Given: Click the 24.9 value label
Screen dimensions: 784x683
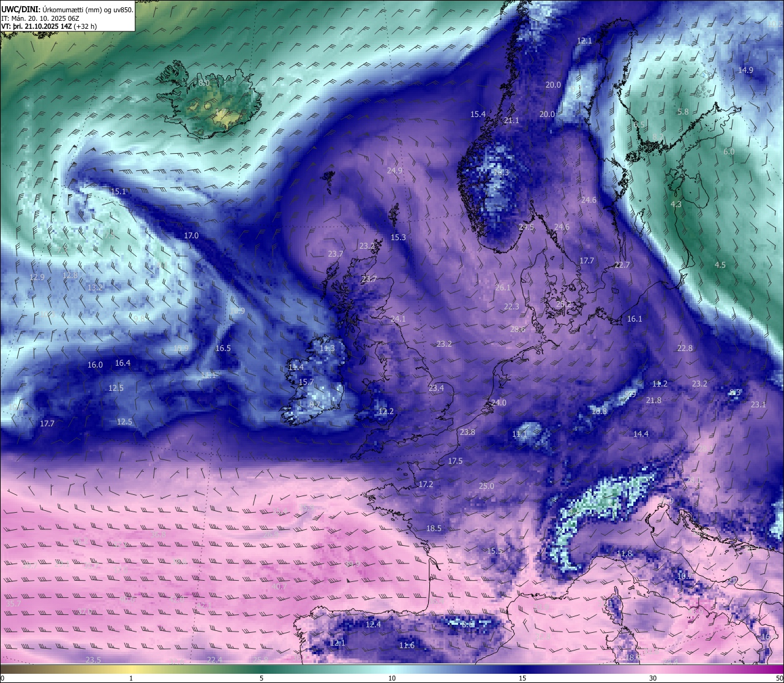Looking at the screenshot, I should click(395, 171).
